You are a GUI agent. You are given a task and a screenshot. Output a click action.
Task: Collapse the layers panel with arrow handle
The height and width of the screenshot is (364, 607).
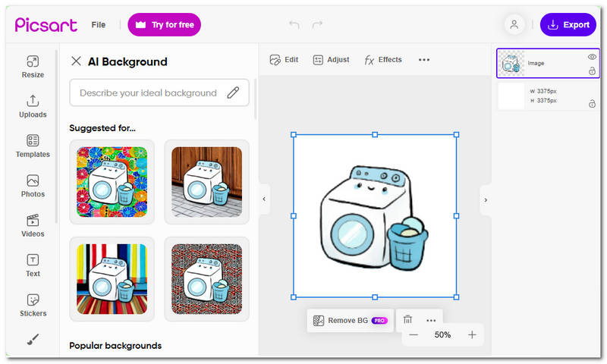pos(486,200)
